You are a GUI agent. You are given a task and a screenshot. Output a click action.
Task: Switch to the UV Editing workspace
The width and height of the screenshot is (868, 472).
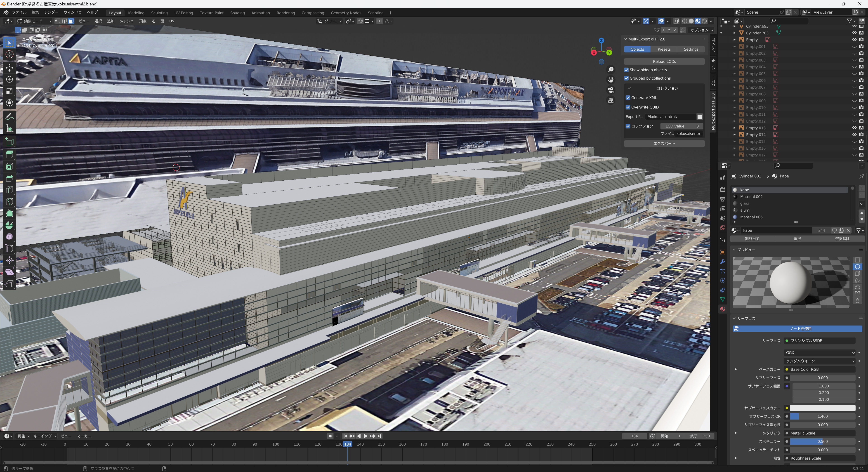pyautogui.click(x=184, y=13)
